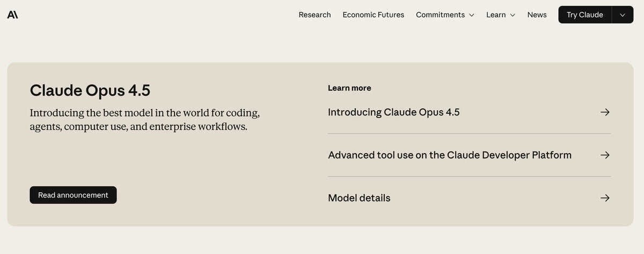This screenshot has width=644, height=254.
Task: Open Advanced tool use on Claude Developer Platform
Action: (449, 155)
